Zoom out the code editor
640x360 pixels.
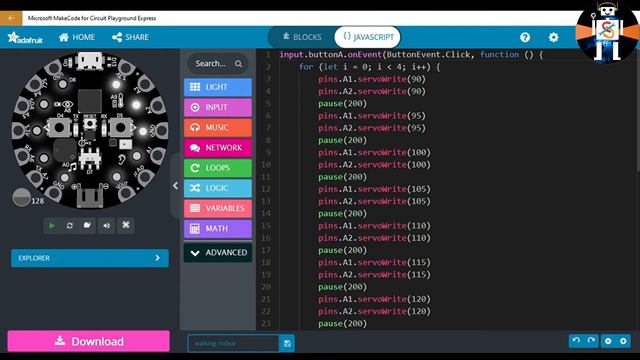(x=608, y=340)
